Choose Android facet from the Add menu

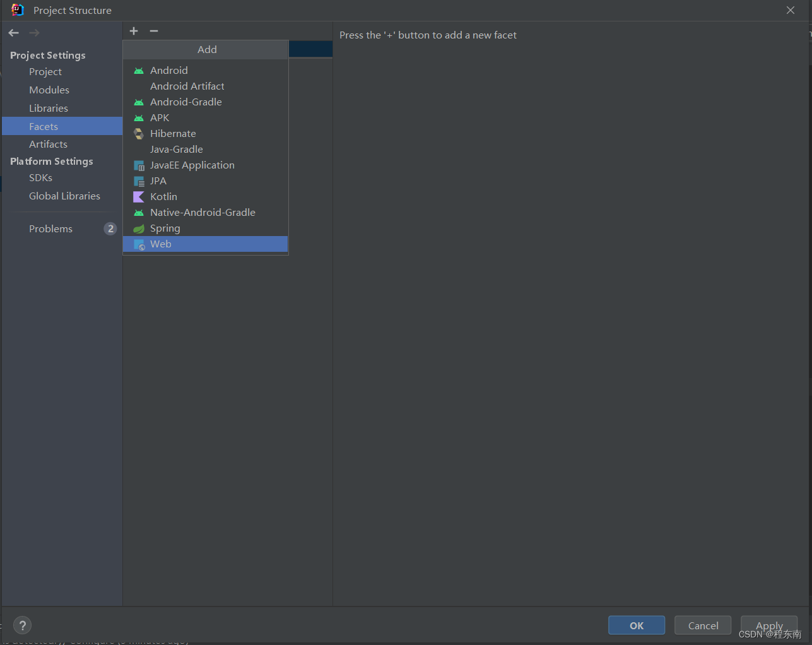pos(206,71)
